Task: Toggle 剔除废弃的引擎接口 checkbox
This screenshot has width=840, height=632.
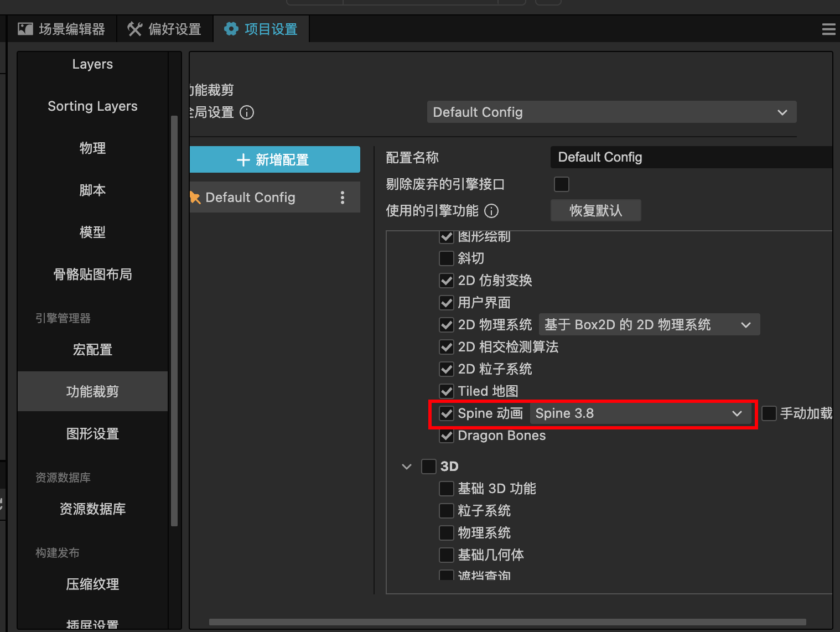Action: tap(562, 184)
